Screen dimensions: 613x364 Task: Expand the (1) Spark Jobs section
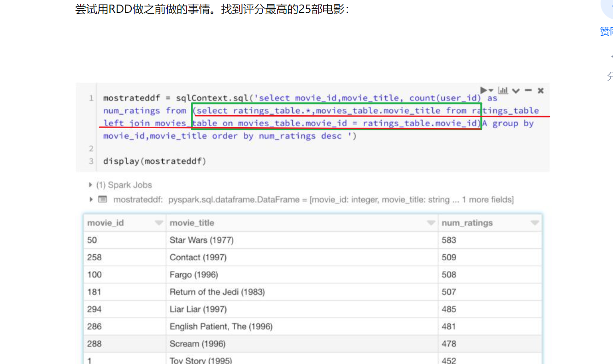(120, 185)
